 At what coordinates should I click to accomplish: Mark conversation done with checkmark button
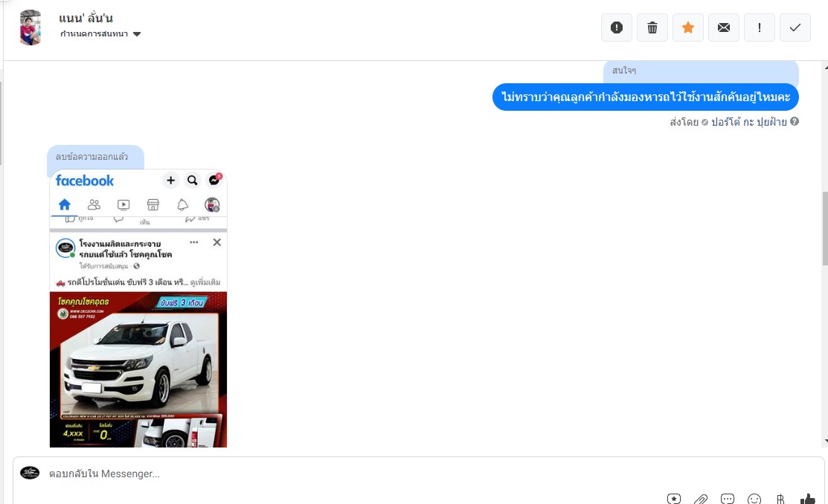pyautogui.click(x=795, y=28)
